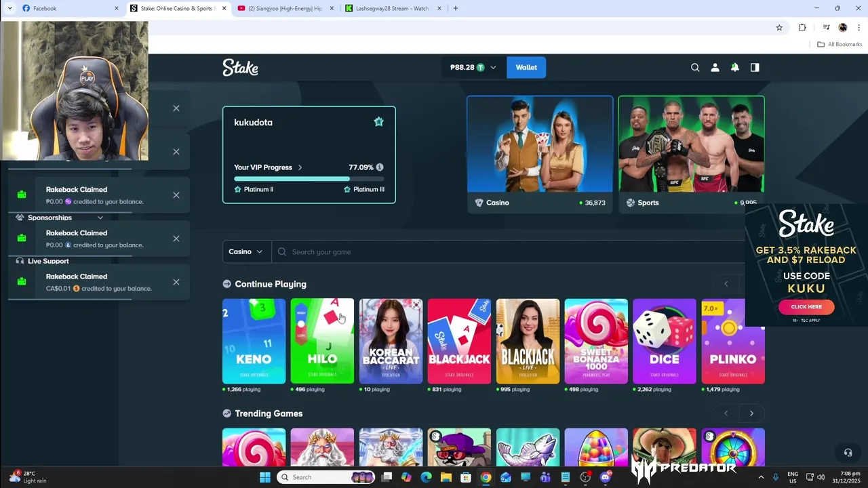Open the Casino category dropdown by search
This screenshot has width=868, height=488.
click(246, 251)
